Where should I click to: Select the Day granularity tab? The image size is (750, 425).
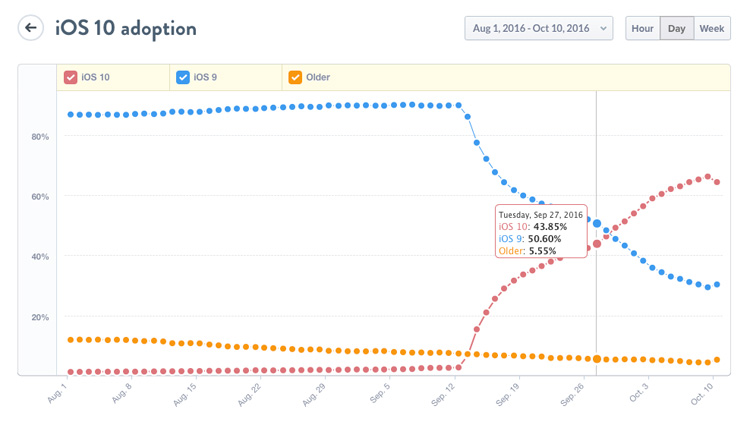click(677, 28)
